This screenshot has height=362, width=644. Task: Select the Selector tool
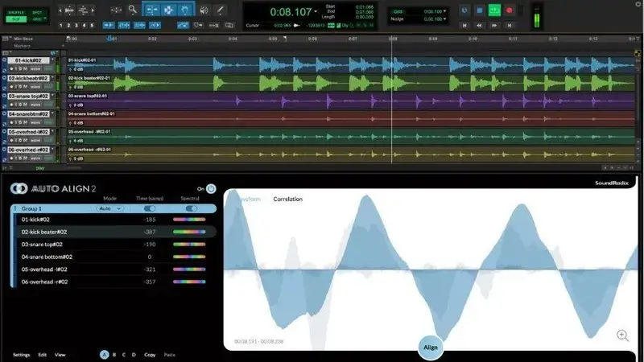point(168,10)
